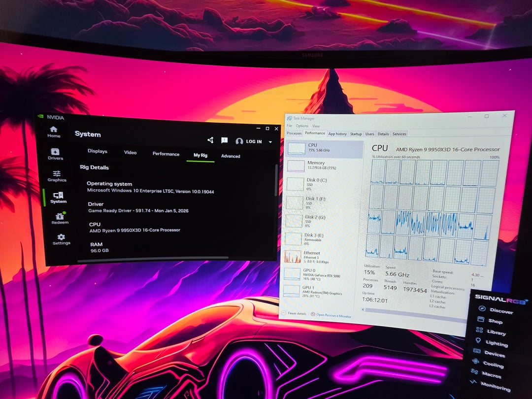The width and height of the screenshot is (532, 399).
Task: Open Cooling in SignalRGB menu
Action: coord(493,365)
